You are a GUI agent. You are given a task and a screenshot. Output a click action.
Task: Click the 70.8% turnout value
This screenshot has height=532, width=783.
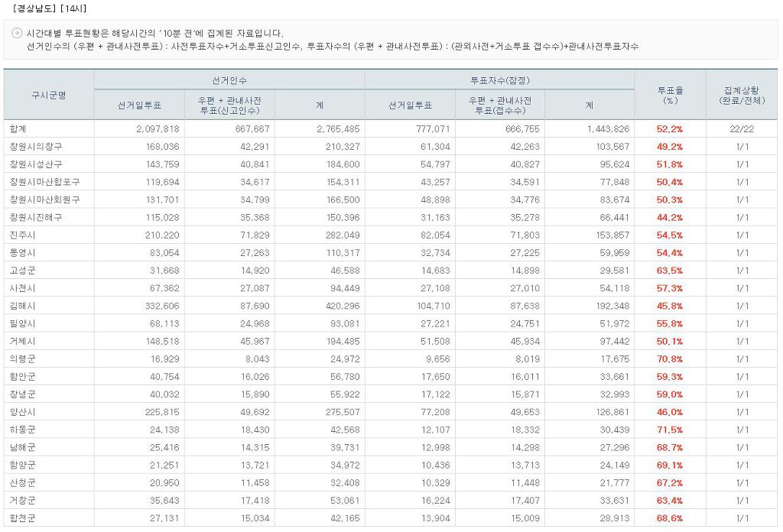(x=670, y=358)
